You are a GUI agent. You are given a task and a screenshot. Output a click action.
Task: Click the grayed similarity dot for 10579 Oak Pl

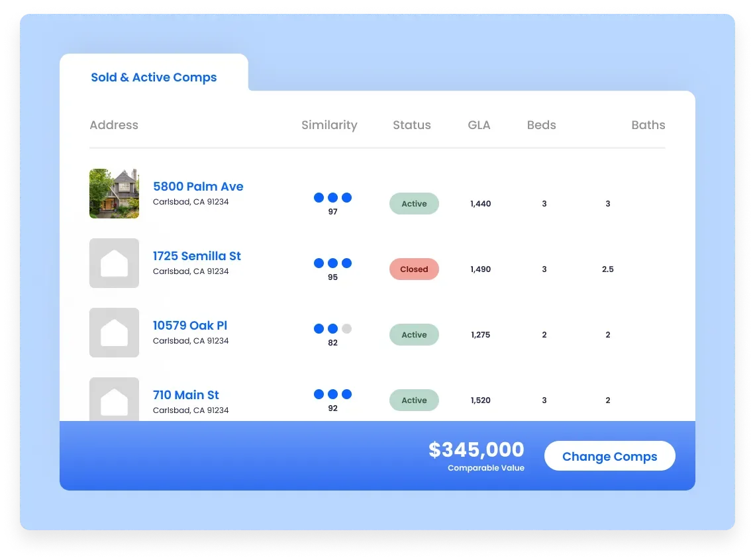[x=348, y=328]
